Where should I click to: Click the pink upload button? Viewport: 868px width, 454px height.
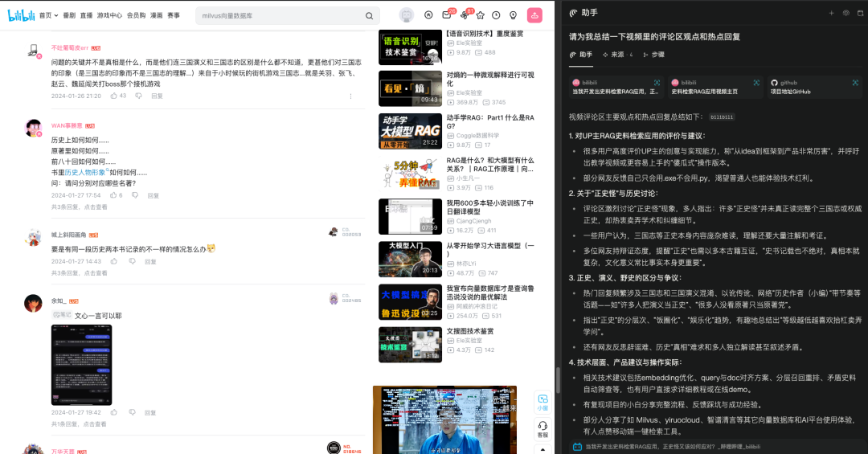pos(534,15)
